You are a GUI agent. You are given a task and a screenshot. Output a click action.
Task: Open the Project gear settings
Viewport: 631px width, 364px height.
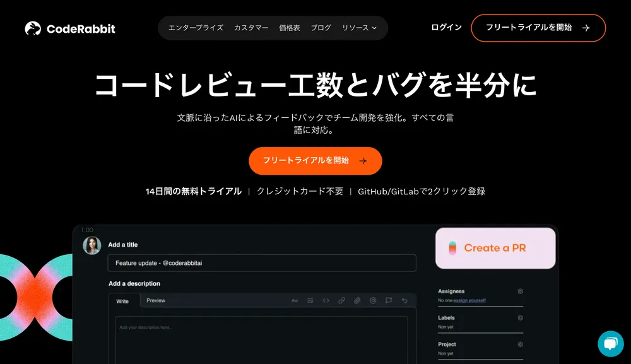point(520,344)
